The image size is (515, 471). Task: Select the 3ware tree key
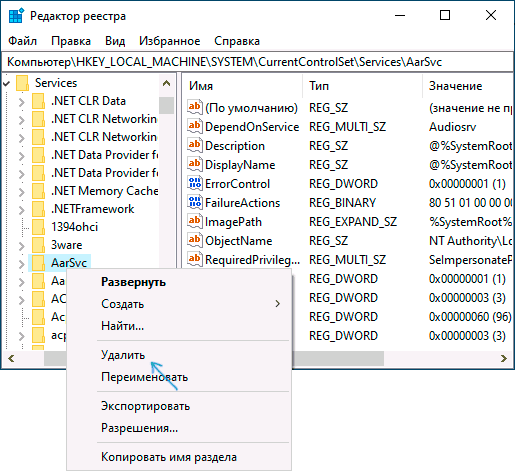tap(66, 245)
